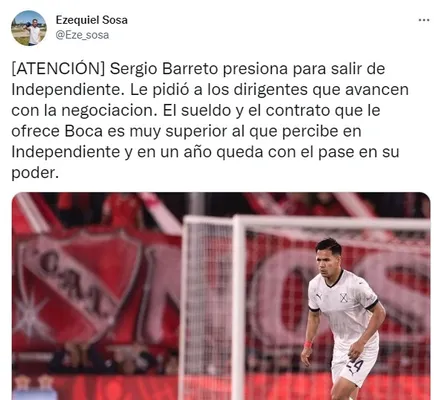Visit the @Eze_sosa handle link
This screenshot has width=434, height=400.
point(82,35)
